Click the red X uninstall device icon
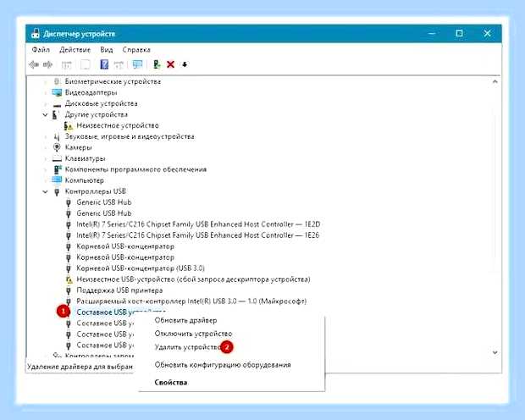This screenshot has height=420, width=525. tap(171, 64)
